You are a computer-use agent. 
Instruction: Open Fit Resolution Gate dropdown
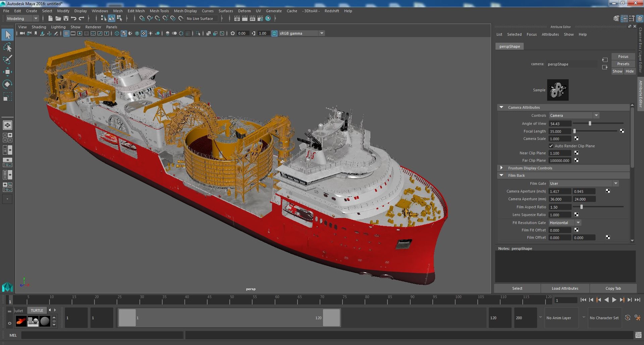coord(565,223)
